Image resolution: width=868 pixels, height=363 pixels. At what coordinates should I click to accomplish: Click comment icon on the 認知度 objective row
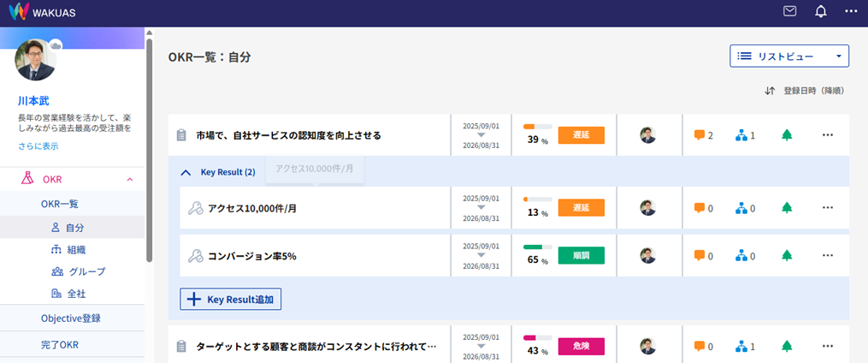(x=700, y=135)
